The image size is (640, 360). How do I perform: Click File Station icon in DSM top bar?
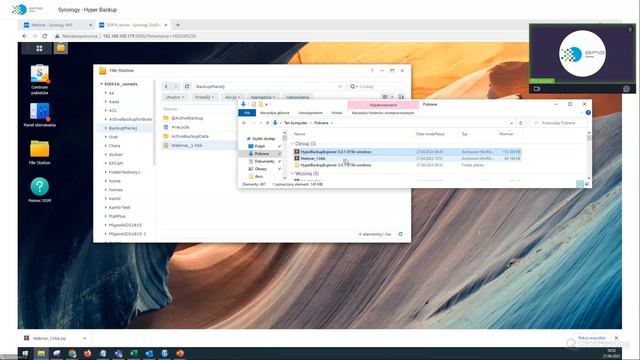60,48
